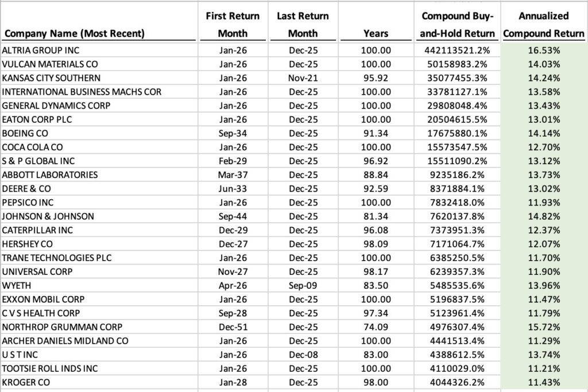Select Northrop Grumman's 74.09 years cell

point(376,327)
